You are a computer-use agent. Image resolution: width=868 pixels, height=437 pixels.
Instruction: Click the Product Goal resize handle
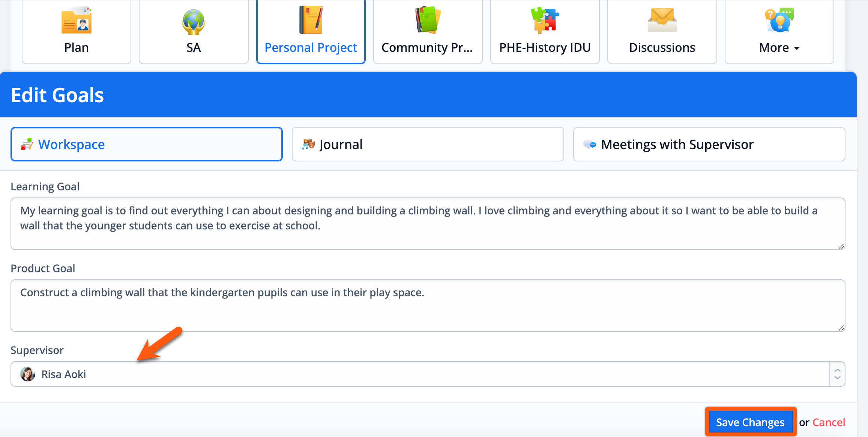841,328
